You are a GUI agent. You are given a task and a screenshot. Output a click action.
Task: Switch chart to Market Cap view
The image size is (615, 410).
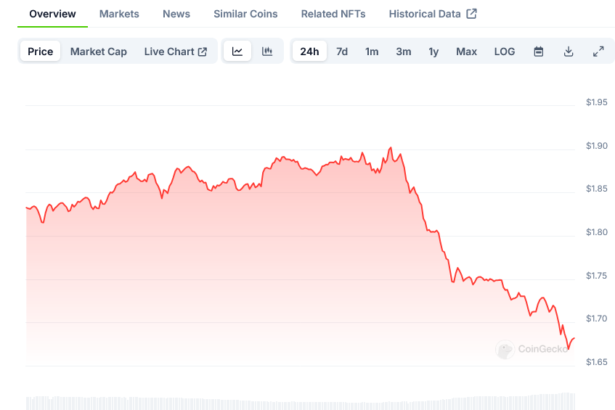click(x=98, y=51)
